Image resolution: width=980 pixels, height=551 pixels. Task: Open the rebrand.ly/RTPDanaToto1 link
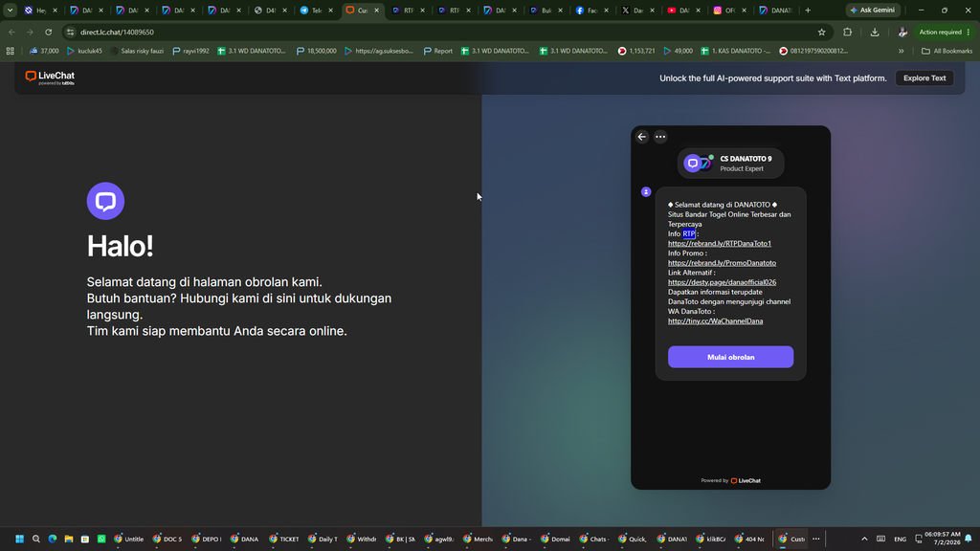pyautogui.click(x=720, y=244)
